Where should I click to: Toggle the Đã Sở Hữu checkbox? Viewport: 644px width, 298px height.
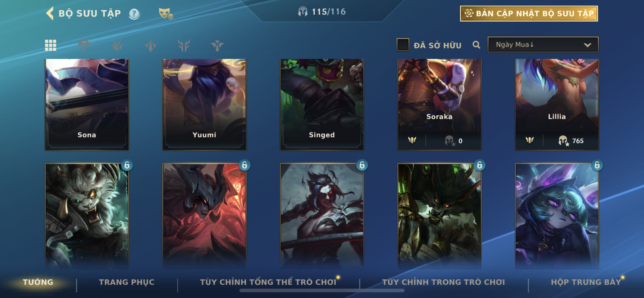point(403,45)
